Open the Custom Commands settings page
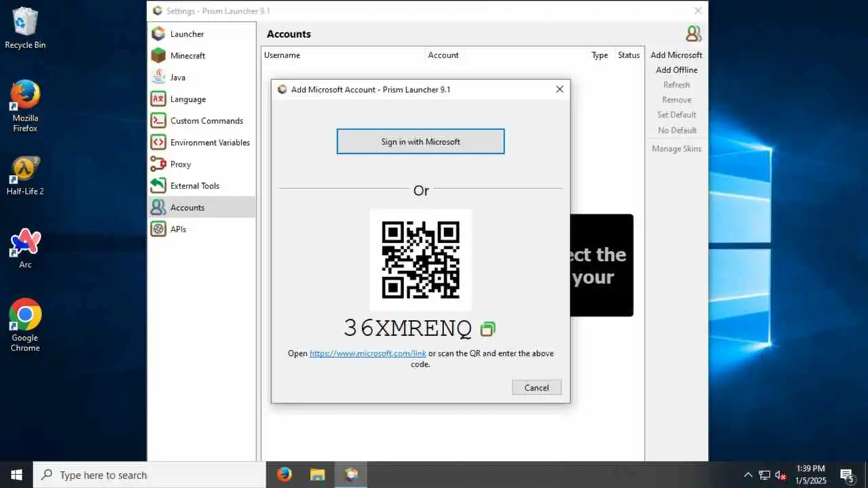The width and height of the screenshot is (868, 488). [202, 121]
